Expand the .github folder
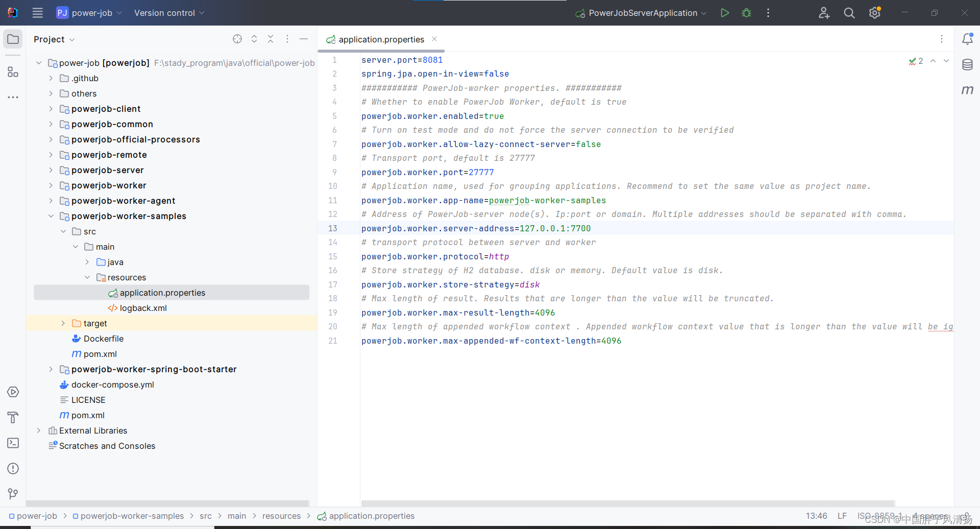980x529 pixels. (x=51, y=78)
